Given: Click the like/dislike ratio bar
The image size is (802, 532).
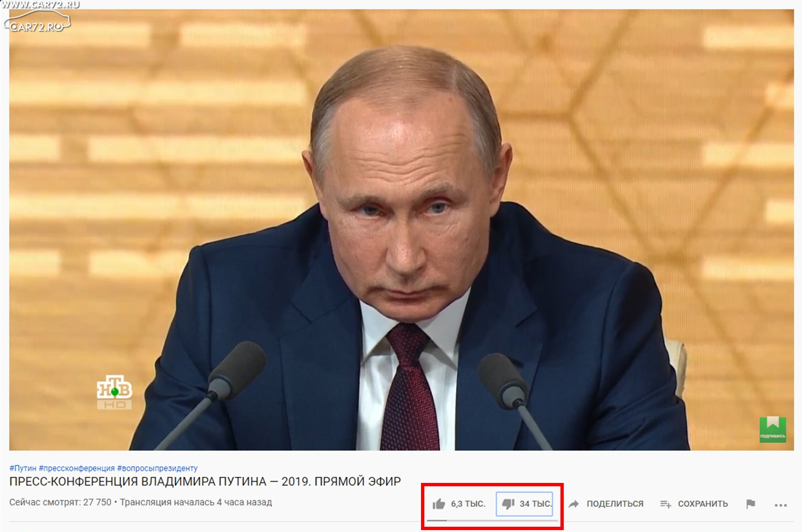Looking at the screenshot, I should pos(492,520).
